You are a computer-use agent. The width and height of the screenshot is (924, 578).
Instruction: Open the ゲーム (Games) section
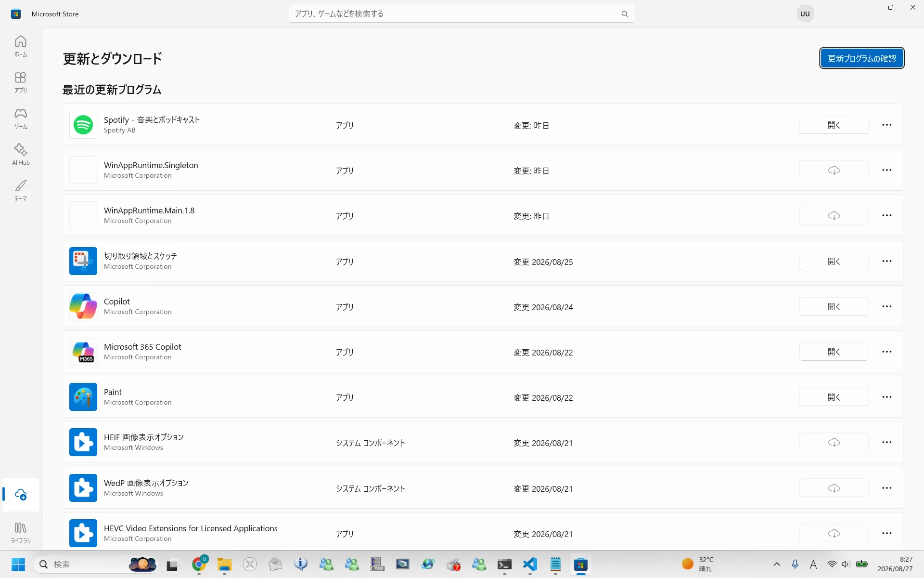click(x=21, y=118)
